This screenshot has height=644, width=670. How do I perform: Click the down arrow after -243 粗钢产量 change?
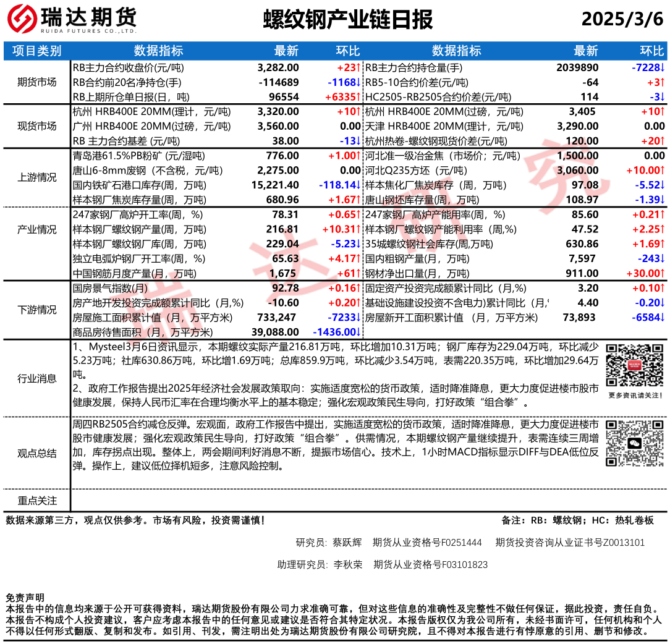(662, 258)
